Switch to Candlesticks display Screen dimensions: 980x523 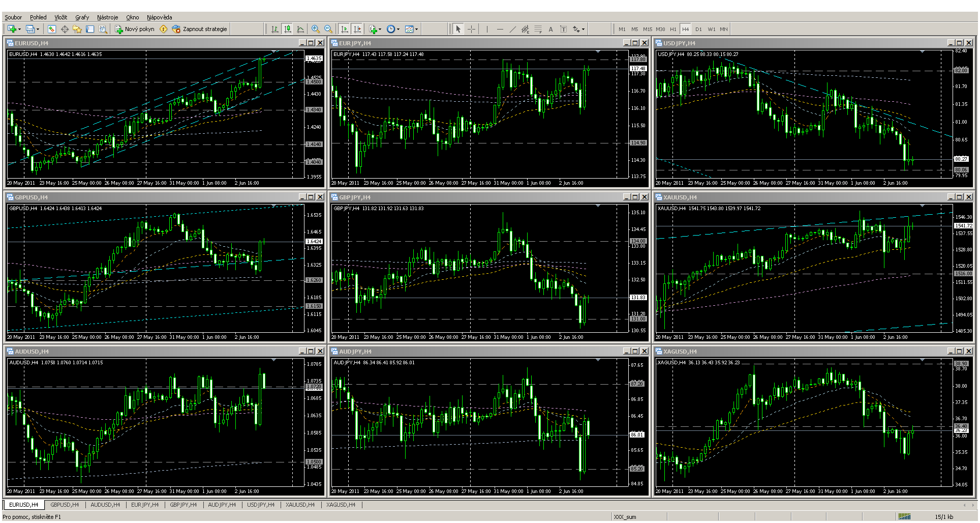click(x=288, y=29)
